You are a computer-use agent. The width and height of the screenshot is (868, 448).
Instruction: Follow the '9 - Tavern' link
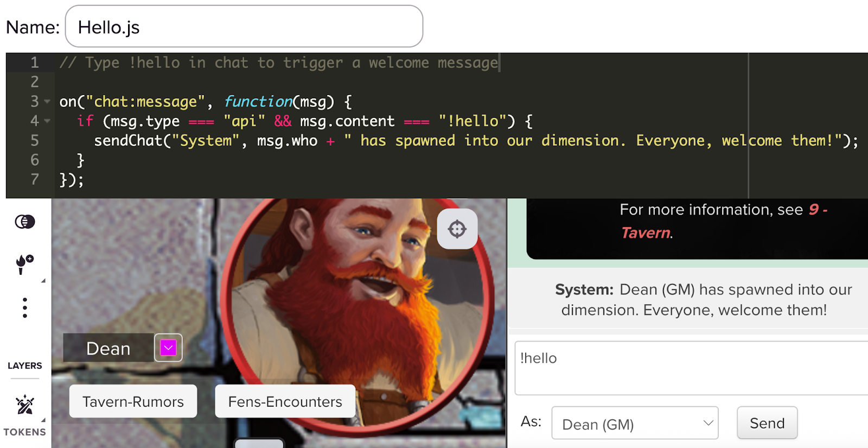point(646,232)
